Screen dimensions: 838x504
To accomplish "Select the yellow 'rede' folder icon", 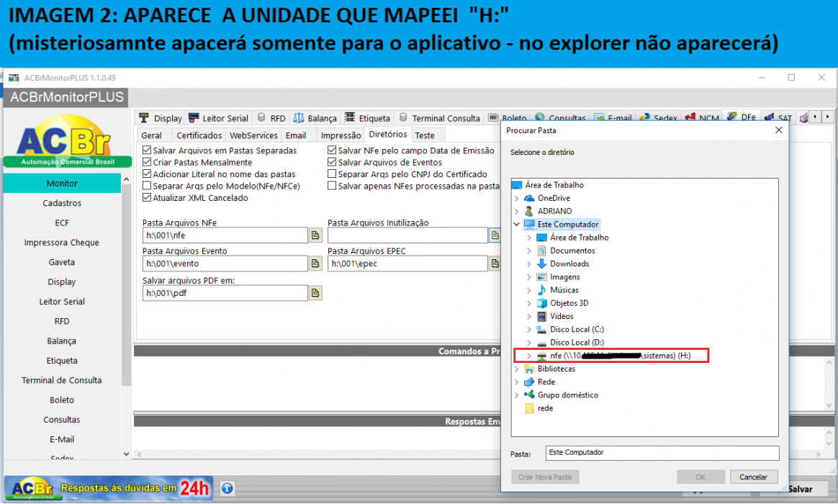I will (x=529, y=408).
